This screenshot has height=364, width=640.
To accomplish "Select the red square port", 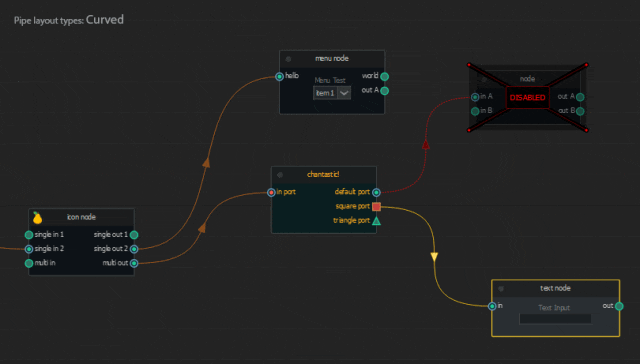I will (376, 206).
